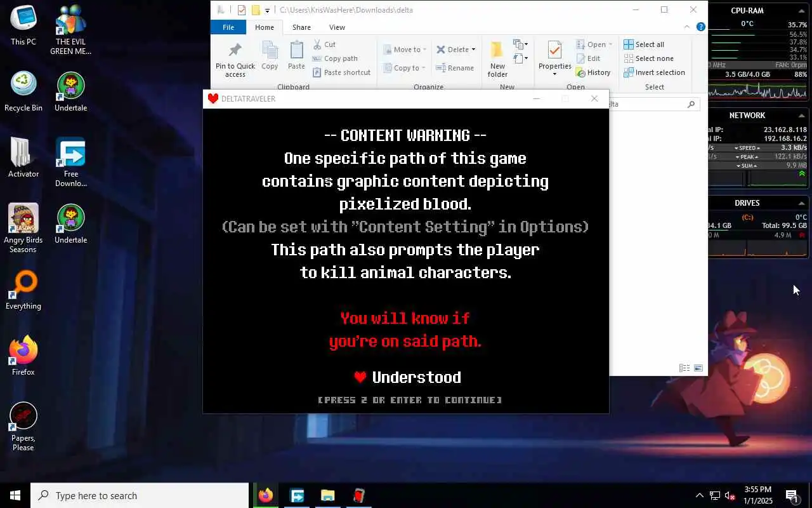Select Firefox shortcut on the desktop
Image resolution: width=812 pixels, height=508 pixels.
(23, 356)
